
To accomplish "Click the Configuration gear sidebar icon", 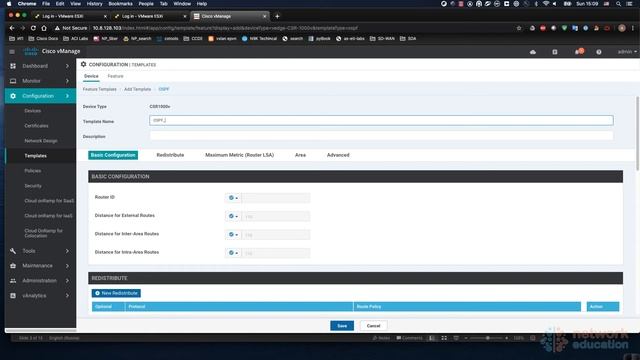I will point(13,96).
